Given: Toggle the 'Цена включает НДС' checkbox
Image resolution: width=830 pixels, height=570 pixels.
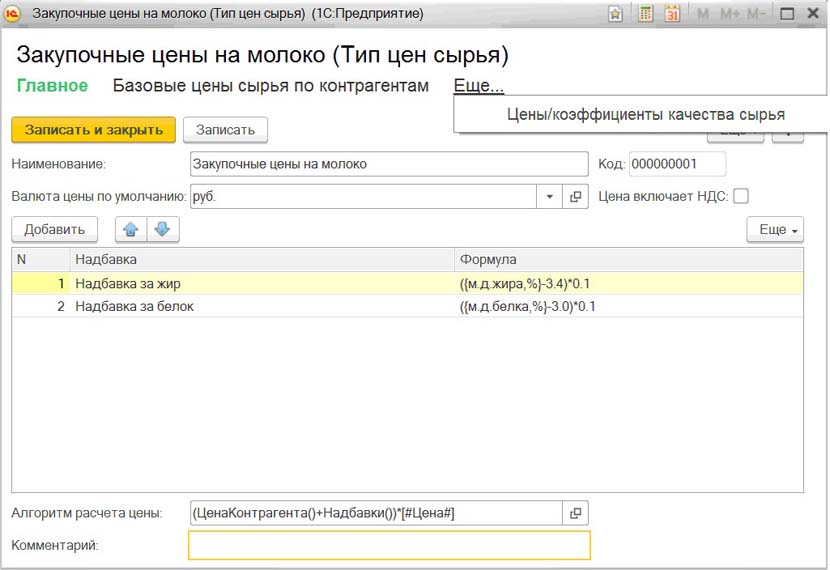Looking at the screenshot, I should (x=741, y=197).
